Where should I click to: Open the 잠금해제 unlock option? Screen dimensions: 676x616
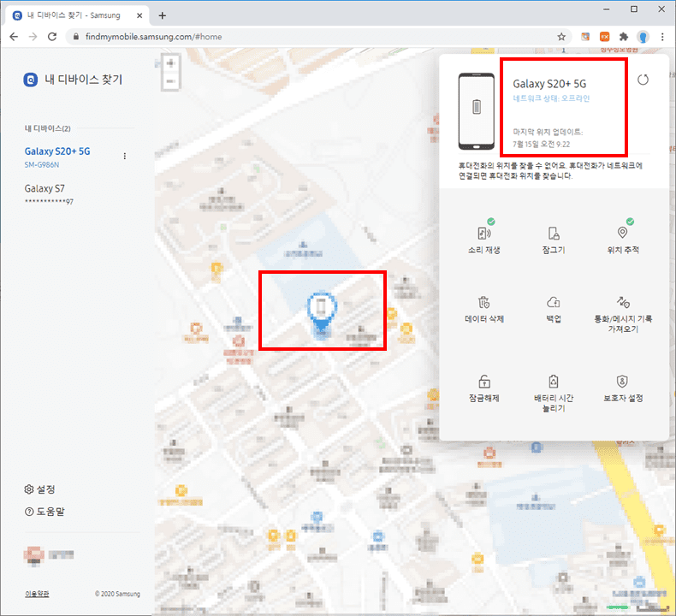(x=483, y=388)
